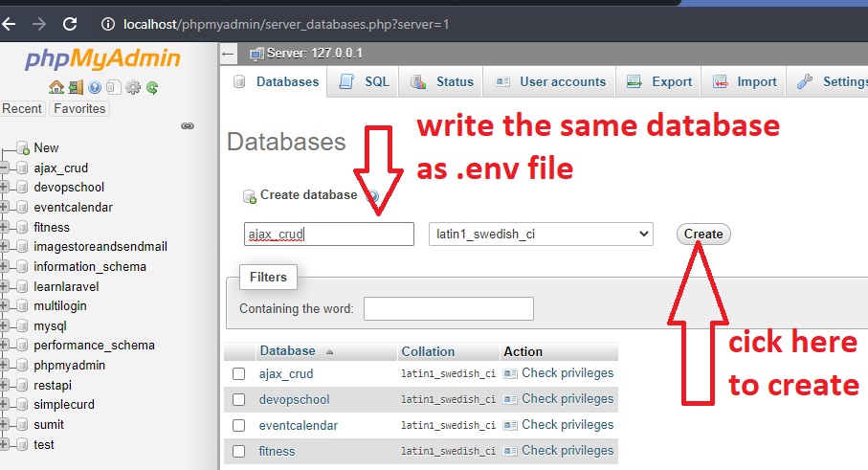This screenshot has width=868, height=470.
Task: Open the User accounts tab
Action: click(x=551, y=82)
